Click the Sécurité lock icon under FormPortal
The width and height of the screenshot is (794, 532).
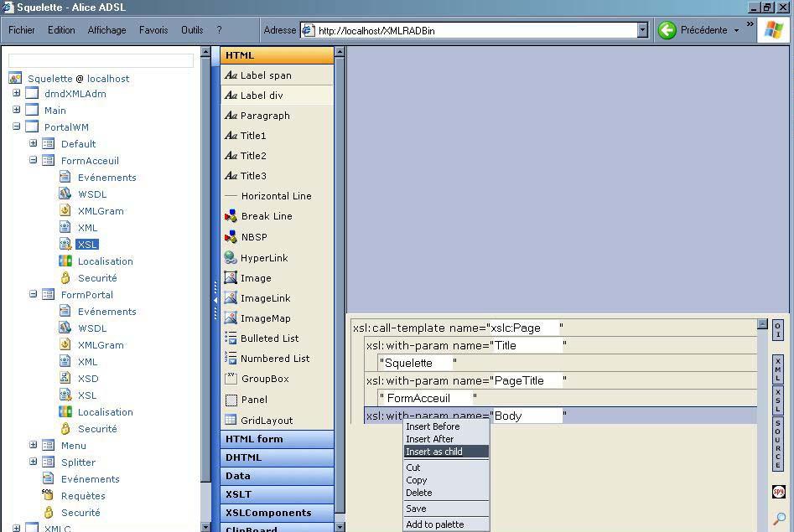point(65,429)
